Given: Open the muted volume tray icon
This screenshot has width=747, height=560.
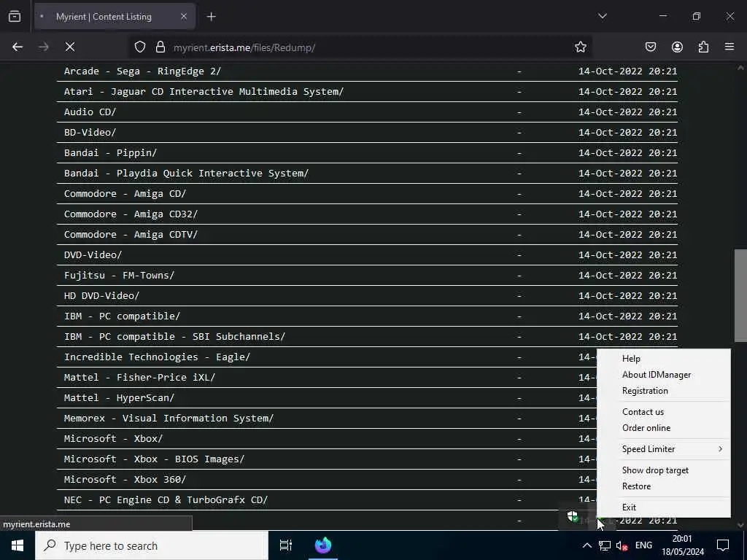Looking at the screenshot, I should point(622,545).
